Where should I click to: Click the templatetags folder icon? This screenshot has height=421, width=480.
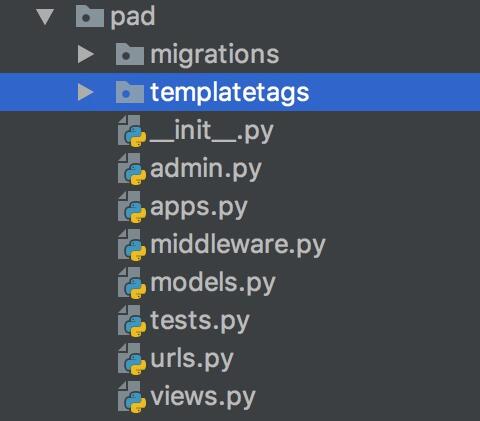130,92
